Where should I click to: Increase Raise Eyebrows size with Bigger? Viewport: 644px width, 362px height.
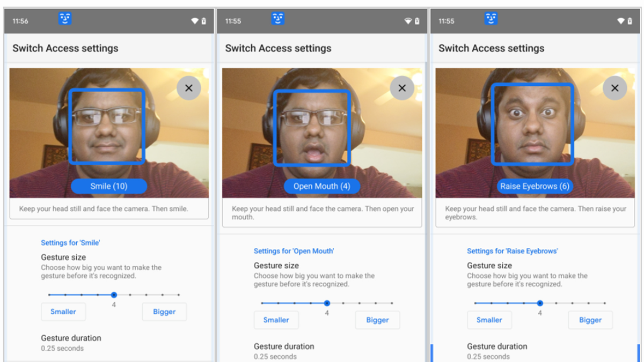(590, 320)
